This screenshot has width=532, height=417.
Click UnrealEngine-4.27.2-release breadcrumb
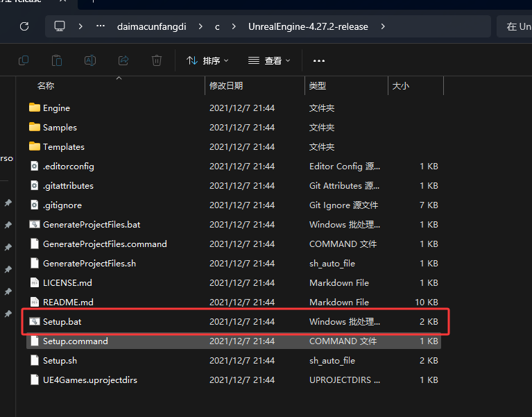click(308, 26)
